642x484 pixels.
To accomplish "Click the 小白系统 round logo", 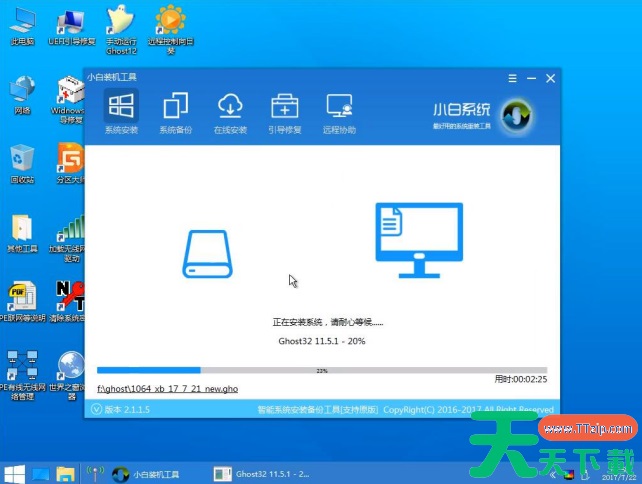I will click(x=516, y=113).
